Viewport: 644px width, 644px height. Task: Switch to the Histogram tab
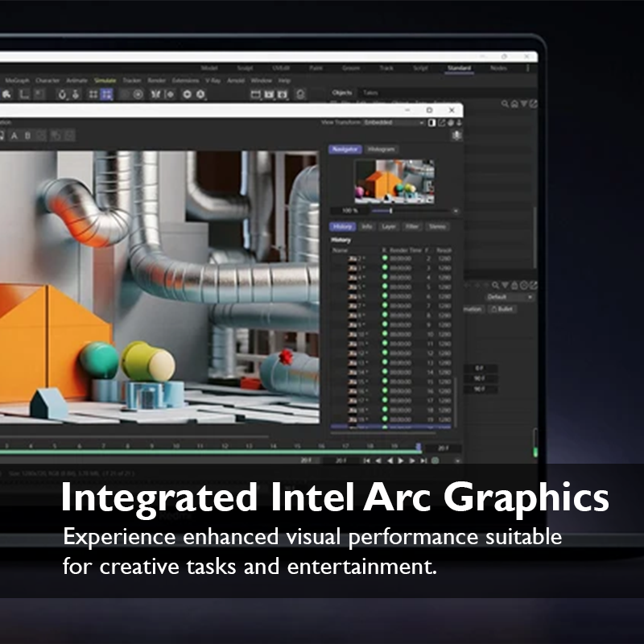point(381,149)
